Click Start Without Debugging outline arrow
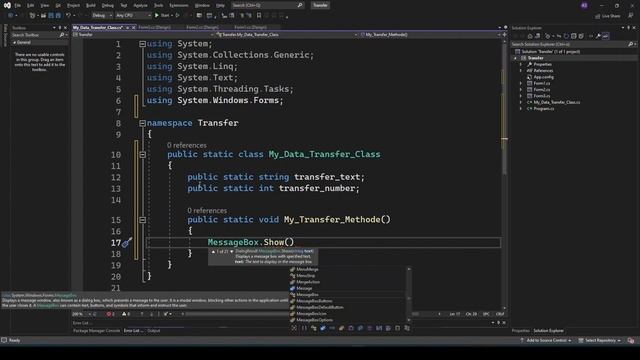 coord(178,16)
